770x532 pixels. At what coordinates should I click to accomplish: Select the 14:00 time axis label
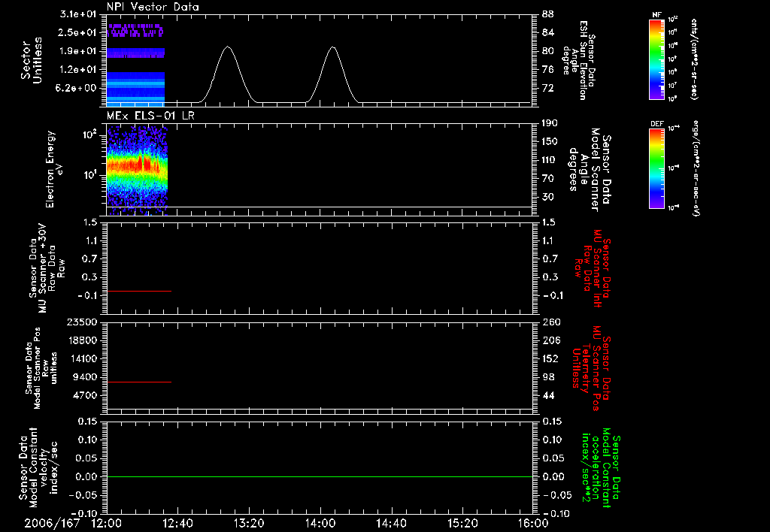click(x=320, y=523)
